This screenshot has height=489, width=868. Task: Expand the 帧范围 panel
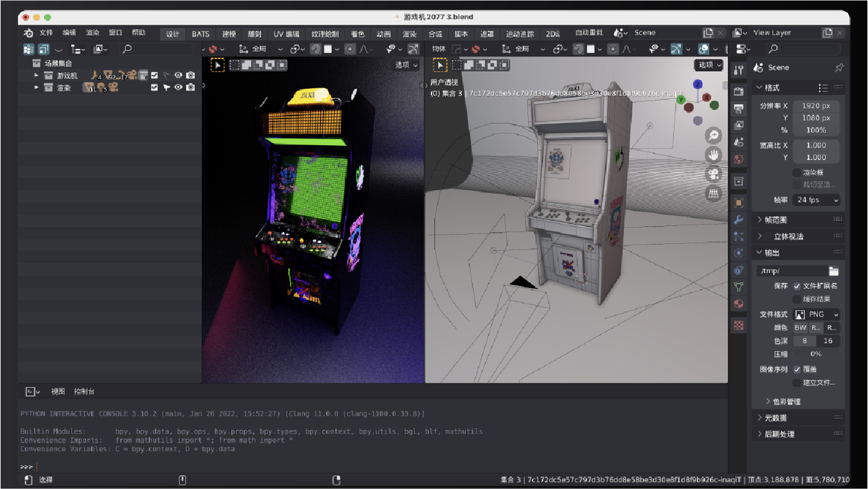click(x=775, y=219)
